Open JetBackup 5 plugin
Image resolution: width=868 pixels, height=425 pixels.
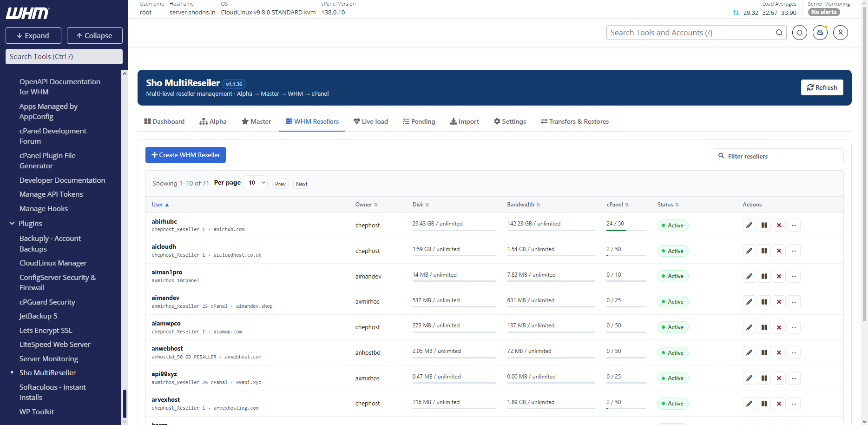(x=39, y=316)
